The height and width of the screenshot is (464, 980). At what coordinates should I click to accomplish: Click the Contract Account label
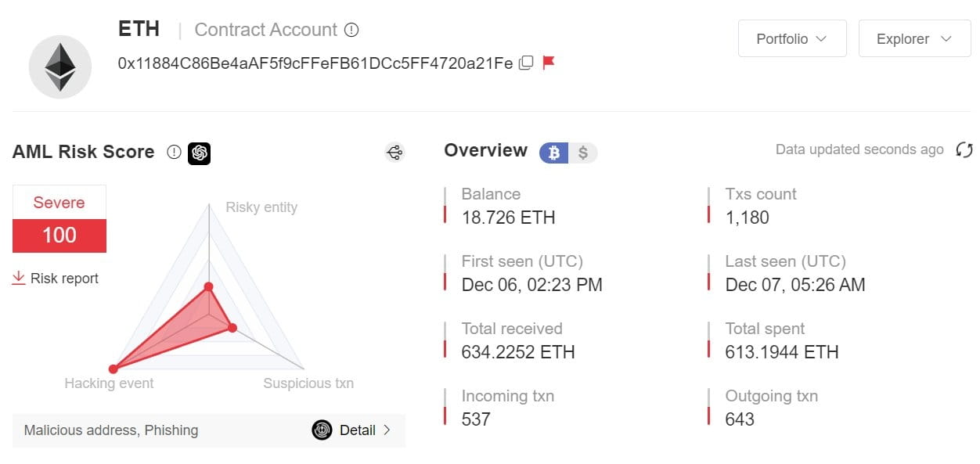pos(265,31)
